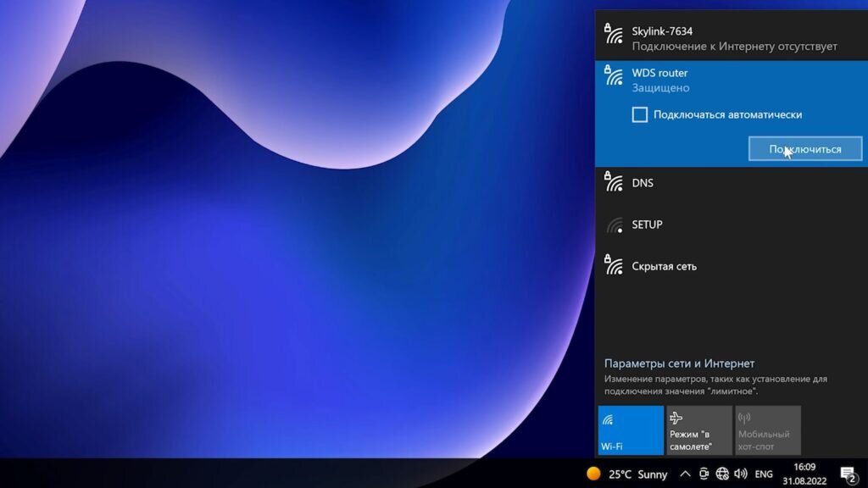Screen dimensions: 868x488
Task: Enable the Подключаться автоматически checkbox
Action: click(639, 114)
